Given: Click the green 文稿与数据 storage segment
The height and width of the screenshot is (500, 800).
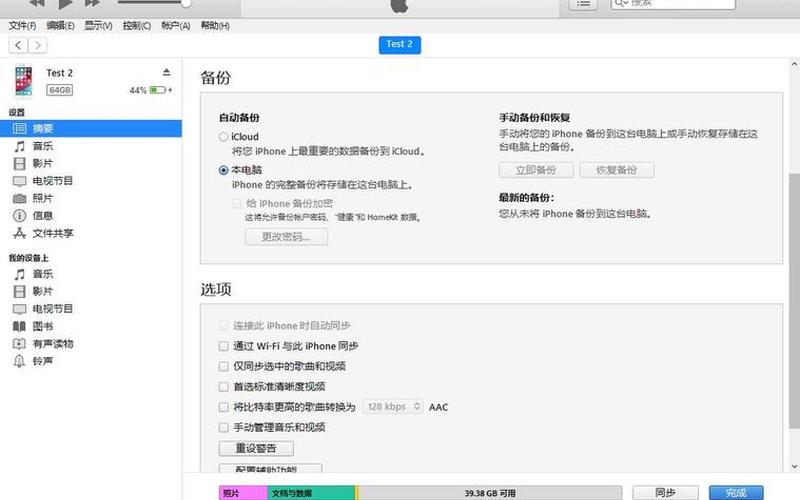Looking at the screenshot, I should point(311,493).
